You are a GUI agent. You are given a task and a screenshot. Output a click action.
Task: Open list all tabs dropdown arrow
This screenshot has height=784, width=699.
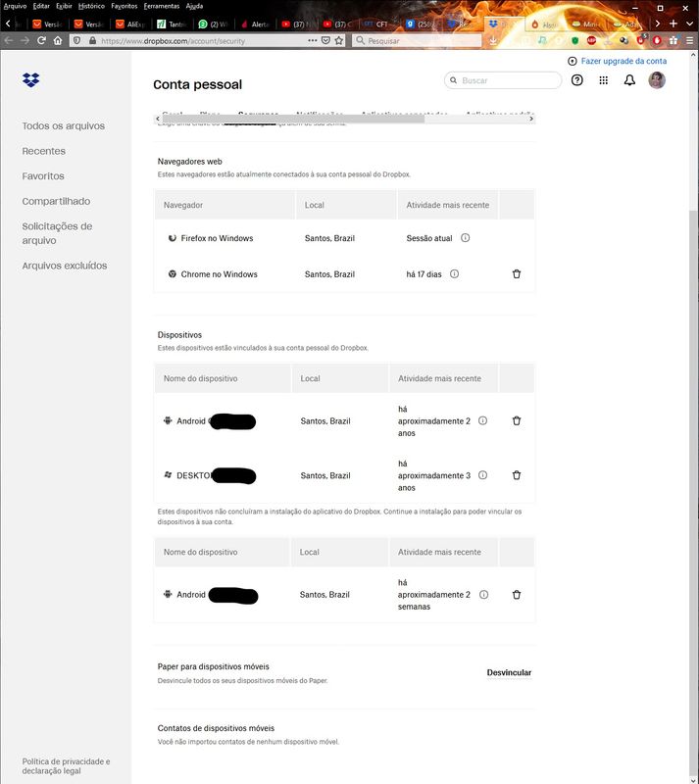click(x=689, y=24)
